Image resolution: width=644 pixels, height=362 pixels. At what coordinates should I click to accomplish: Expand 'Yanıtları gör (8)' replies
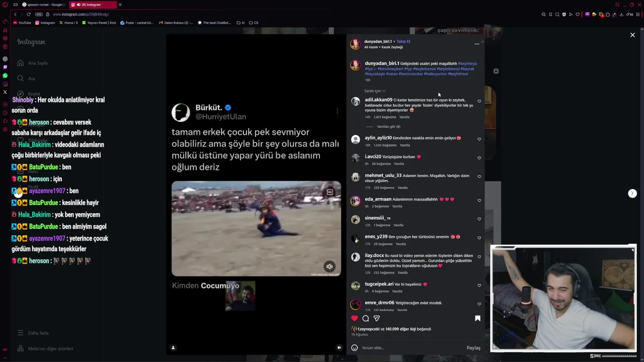[388, 127]
